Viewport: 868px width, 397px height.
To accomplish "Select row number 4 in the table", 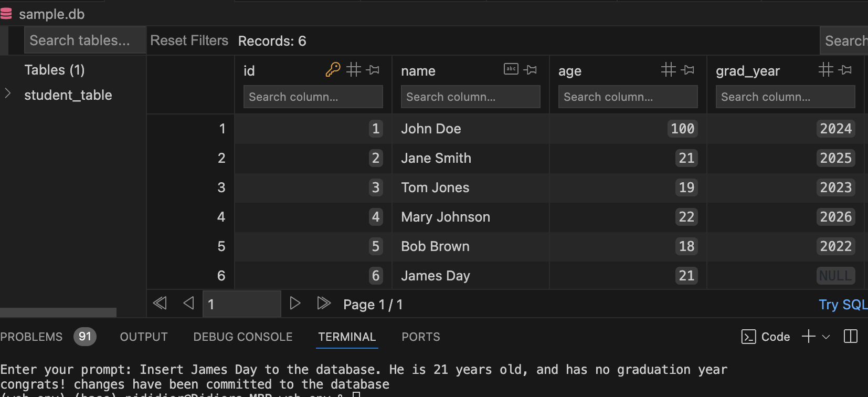I will pos(221,217).
